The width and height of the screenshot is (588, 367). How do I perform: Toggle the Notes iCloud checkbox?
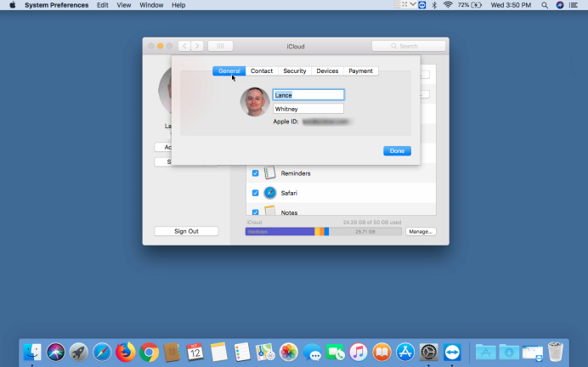pos(256,212)
